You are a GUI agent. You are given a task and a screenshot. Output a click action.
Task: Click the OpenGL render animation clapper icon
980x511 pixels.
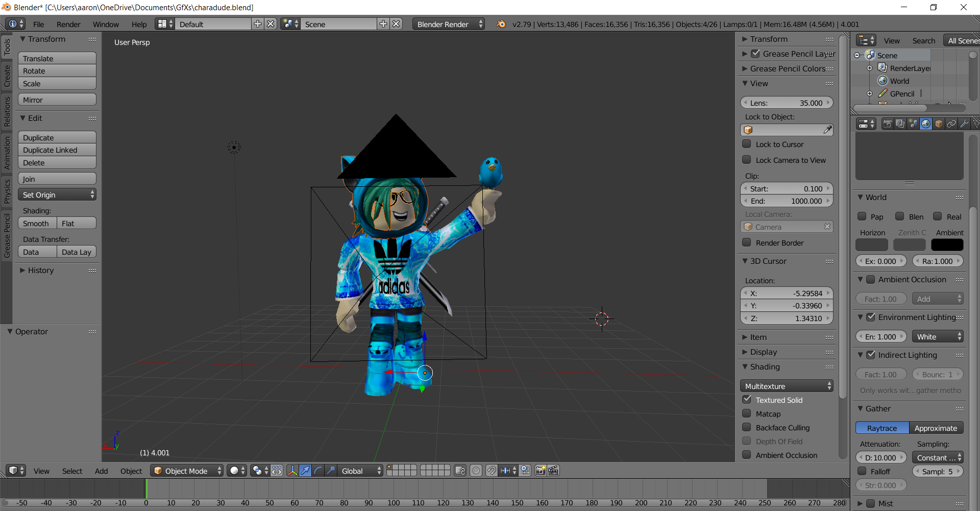(553, 470)
